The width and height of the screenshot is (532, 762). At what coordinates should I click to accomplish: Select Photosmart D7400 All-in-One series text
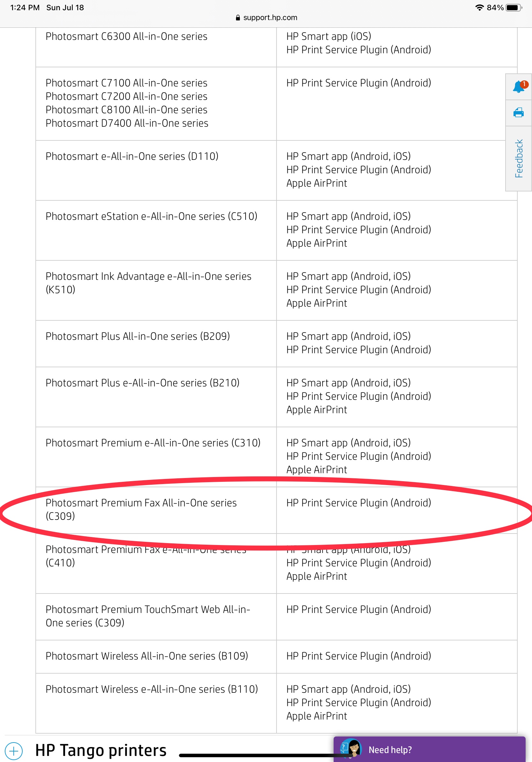tap(127, 123)
